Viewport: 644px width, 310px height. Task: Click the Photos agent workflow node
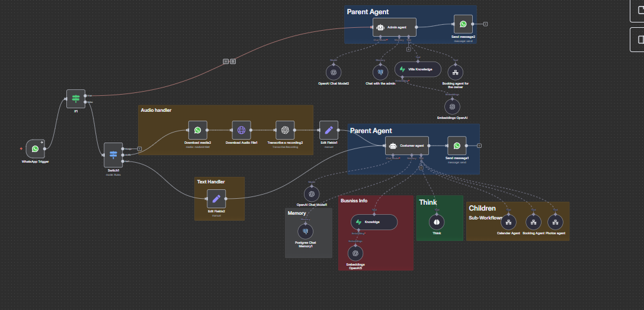555,222
